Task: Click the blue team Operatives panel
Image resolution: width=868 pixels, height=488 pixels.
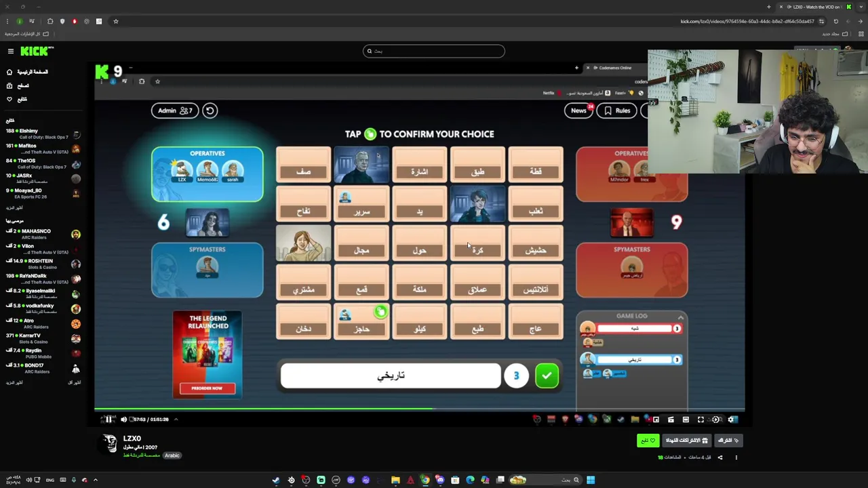Action: tap(208, 174)
